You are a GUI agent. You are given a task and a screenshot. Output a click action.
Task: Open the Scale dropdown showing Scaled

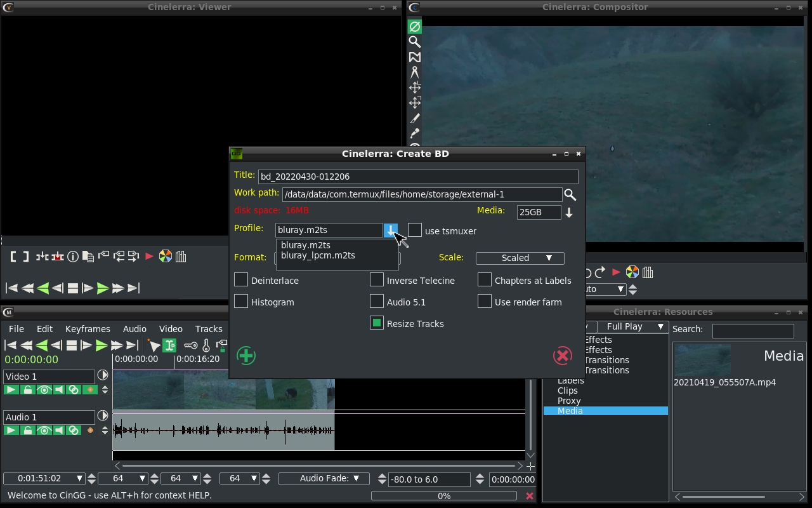pyautogui.click(x=520, y=258)
